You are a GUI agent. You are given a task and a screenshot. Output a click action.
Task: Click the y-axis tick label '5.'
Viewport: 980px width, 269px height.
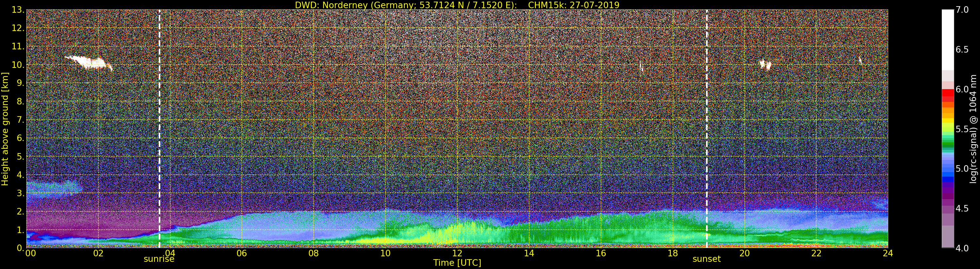pos(21,156)
